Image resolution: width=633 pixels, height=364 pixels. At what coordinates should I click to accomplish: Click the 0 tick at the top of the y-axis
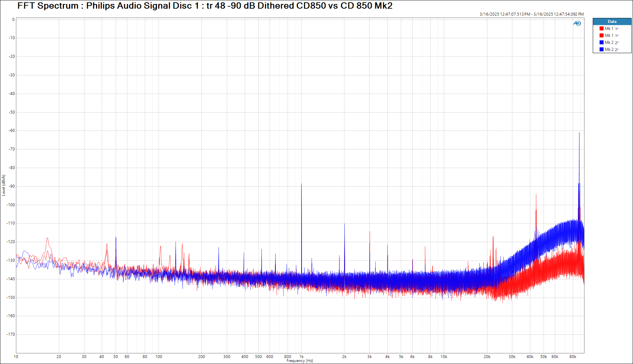click(13, 20)
